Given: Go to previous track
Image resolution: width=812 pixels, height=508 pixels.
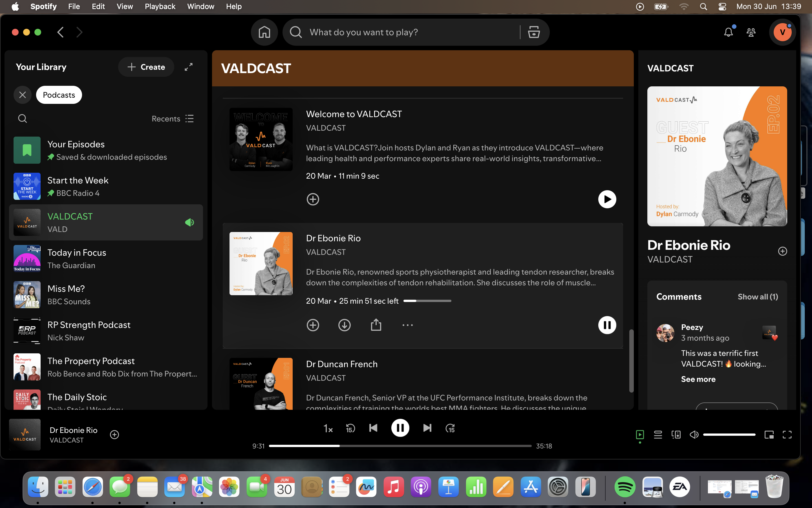Looking at the screenshot, I should (373, 428).
